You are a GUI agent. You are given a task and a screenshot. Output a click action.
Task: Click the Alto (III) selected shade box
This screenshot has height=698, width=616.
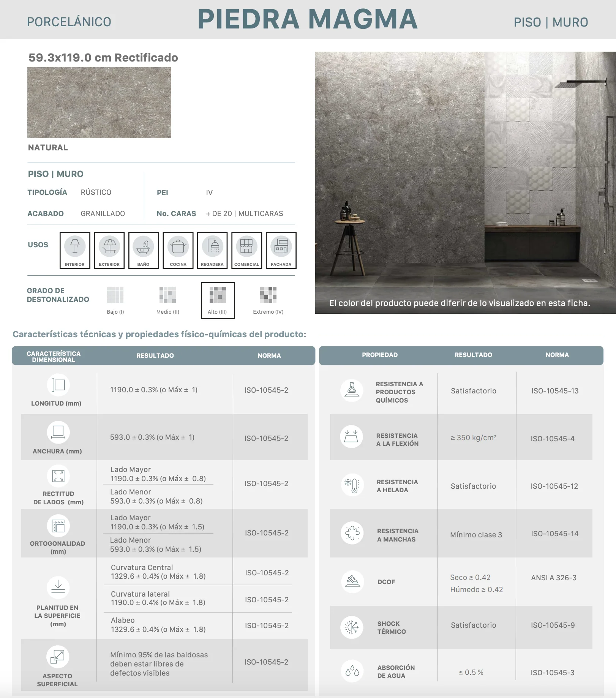(x=218, y=300)
